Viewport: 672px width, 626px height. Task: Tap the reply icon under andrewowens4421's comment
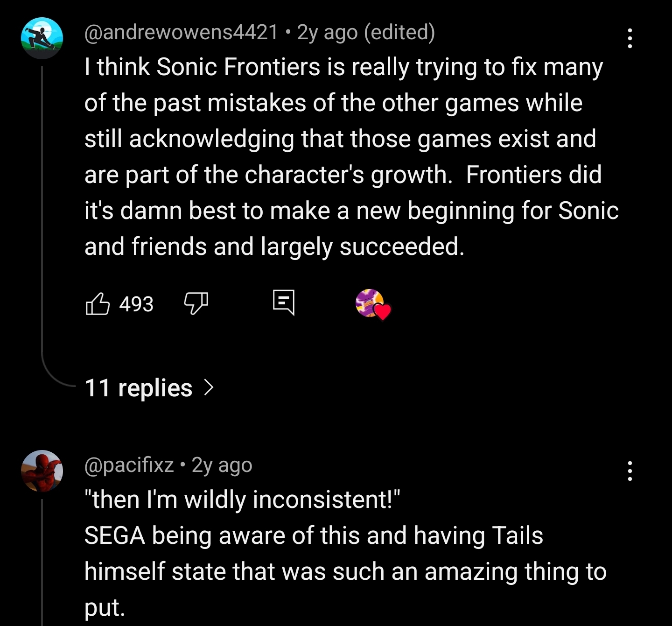[284, 302]
